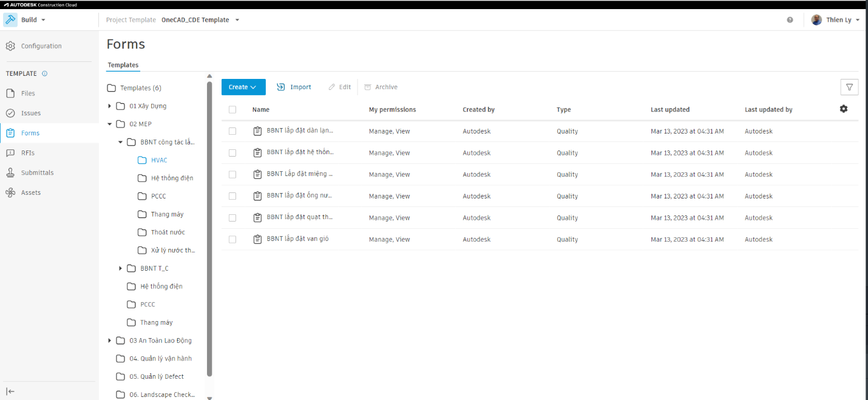Viewport: 868px width, 400px height.
Task: Check the BBNT lắp đặt van gió row
Action: click(232, 239)
